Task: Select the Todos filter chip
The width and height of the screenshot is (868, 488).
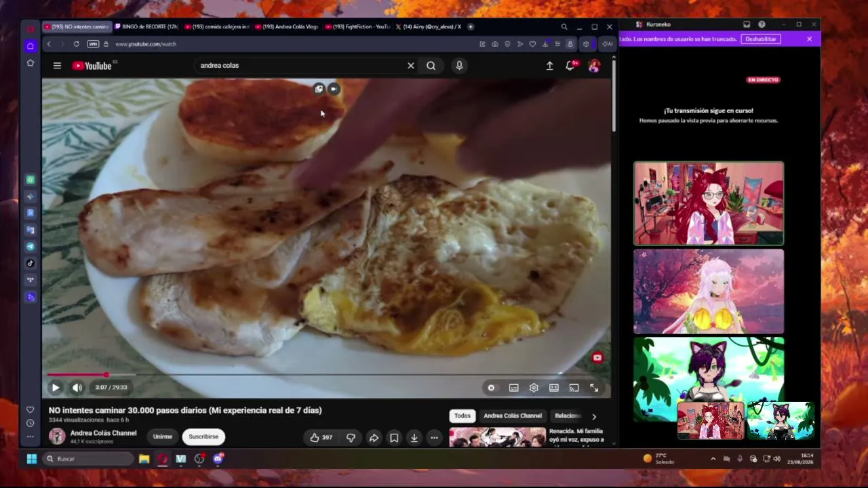Action: 462,416
